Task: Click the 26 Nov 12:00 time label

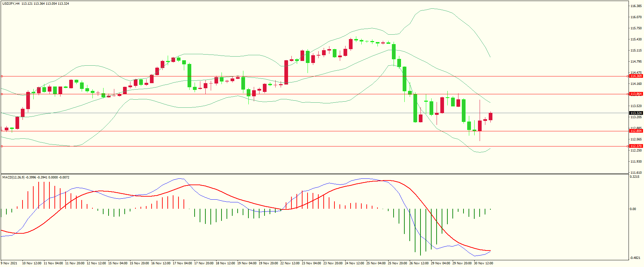Action: pos(419,263)
